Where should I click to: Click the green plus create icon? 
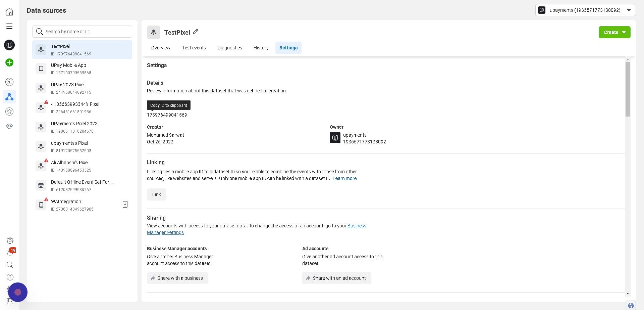pos(9,62)
